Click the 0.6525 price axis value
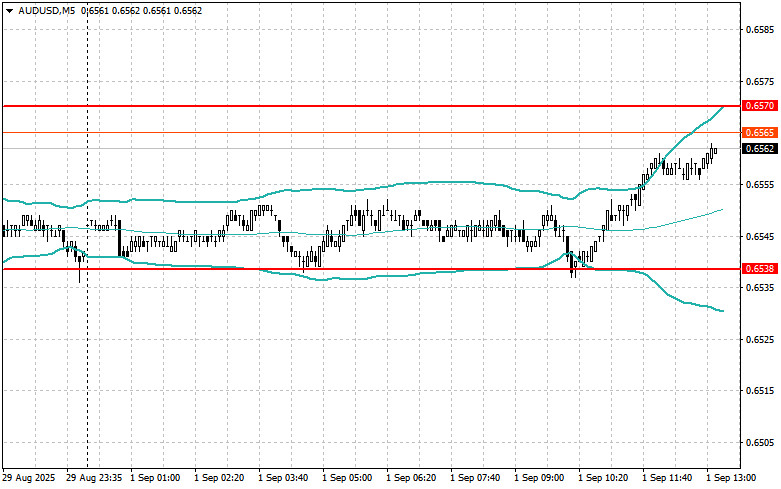781x489 pixels. click(760, 340)
